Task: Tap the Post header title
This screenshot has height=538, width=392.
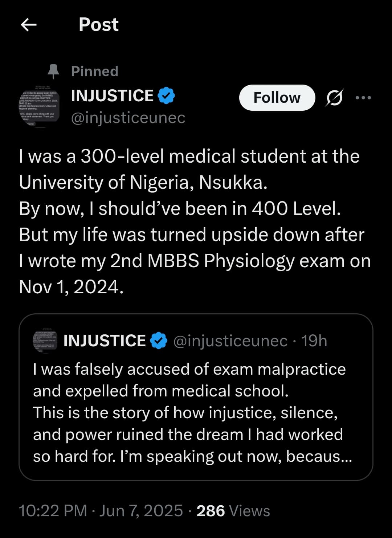Action: [x=98, y=25]
